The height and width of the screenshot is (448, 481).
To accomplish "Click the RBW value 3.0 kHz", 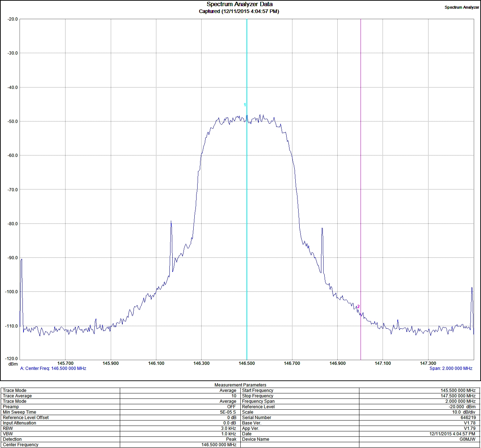I will [228, 428].
